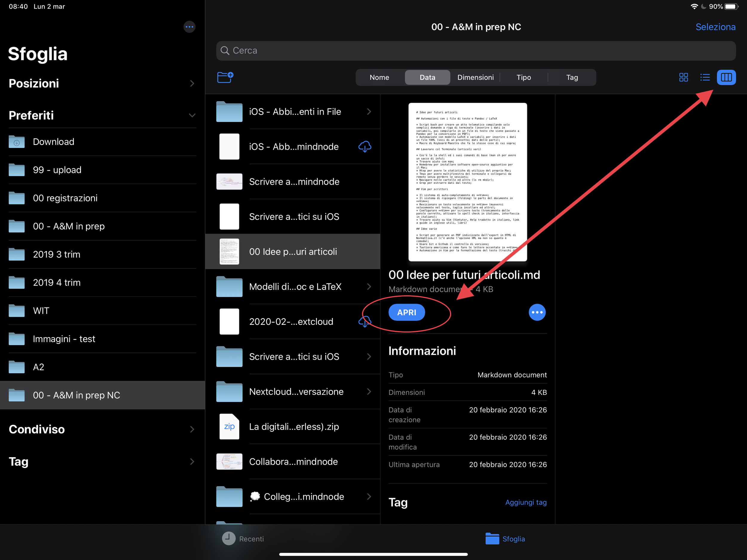
Task: Sort files by Dimensioni
Action: [475, 77]
